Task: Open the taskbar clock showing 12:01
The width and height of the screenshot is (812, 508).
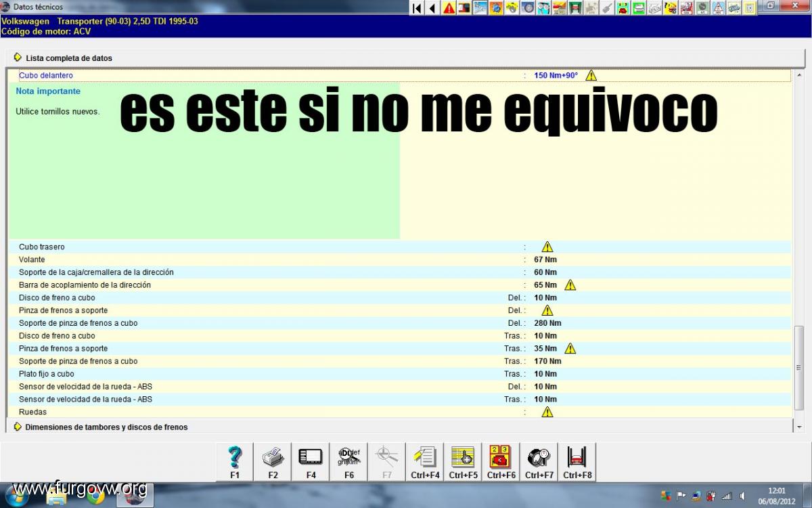Action: tap(777, 495)
